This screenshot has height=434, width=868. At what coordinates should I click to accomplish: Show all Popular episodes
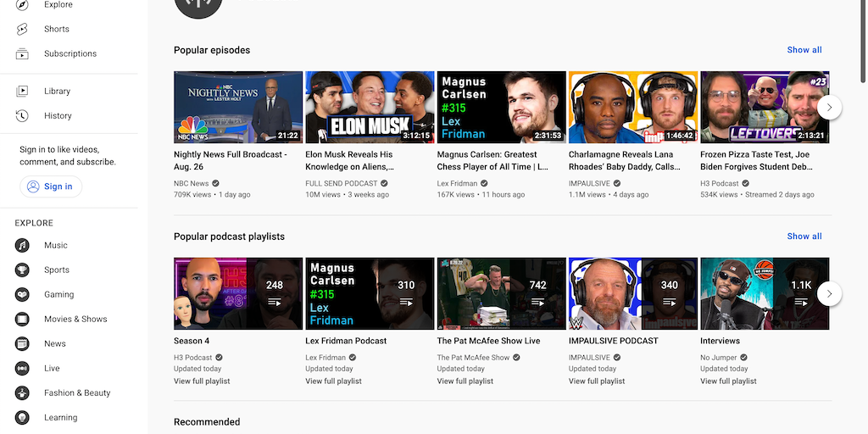coord(804,50)
